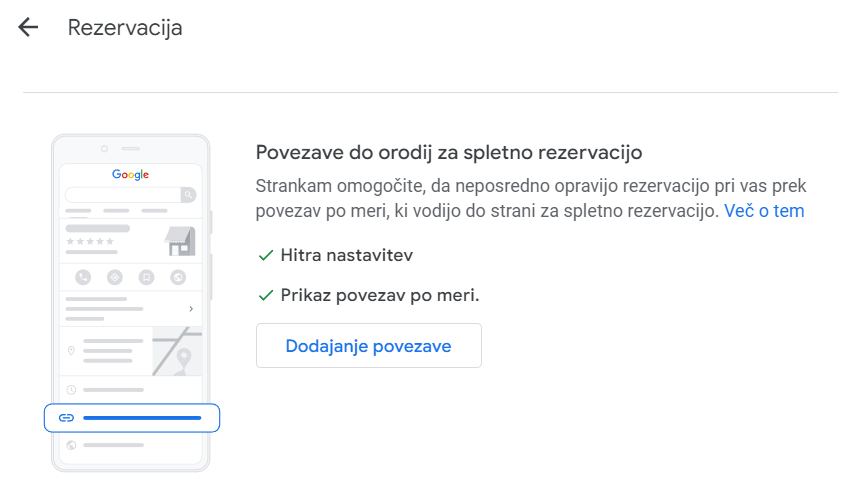
Task: Click the storefront icon in phone illustration
Action: pos(180,241)
